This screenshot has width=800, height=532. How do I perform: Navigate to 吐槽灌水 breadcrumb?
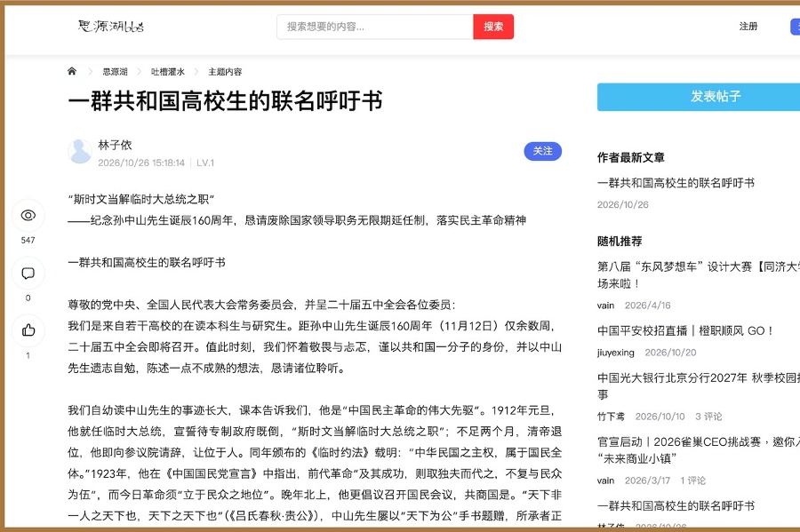(x=167, y=72)
